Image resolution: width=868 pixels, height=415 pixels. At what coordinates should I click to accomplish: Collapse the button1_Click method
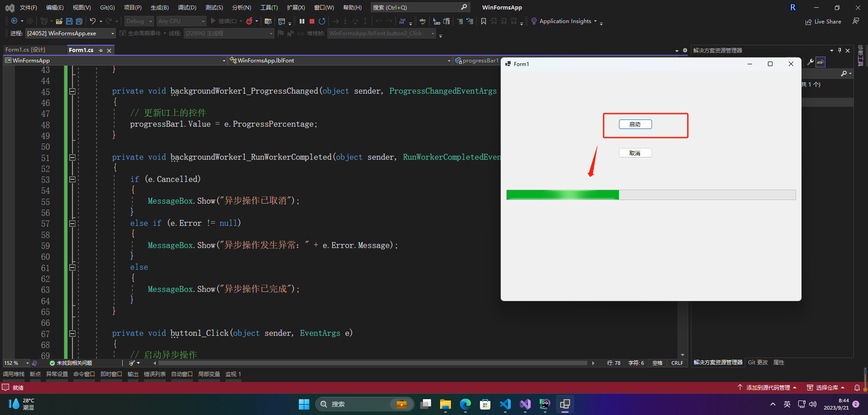72,334
